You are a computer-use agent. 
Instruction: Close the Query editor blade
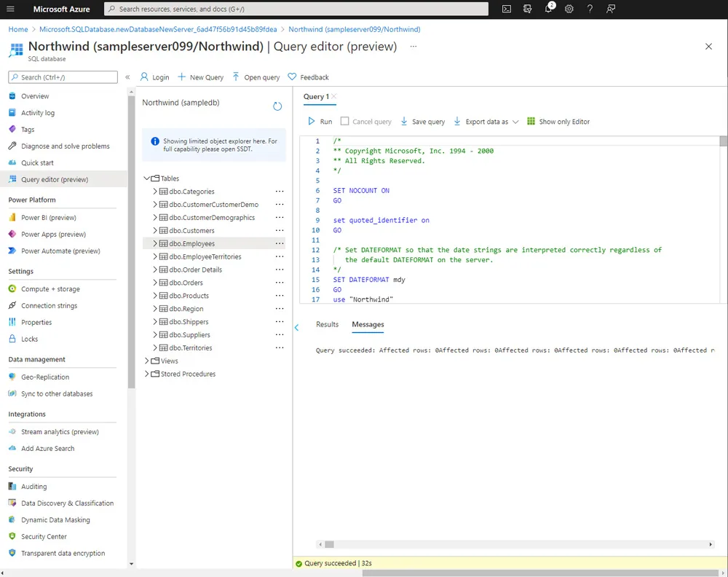[x=708, y=47]
